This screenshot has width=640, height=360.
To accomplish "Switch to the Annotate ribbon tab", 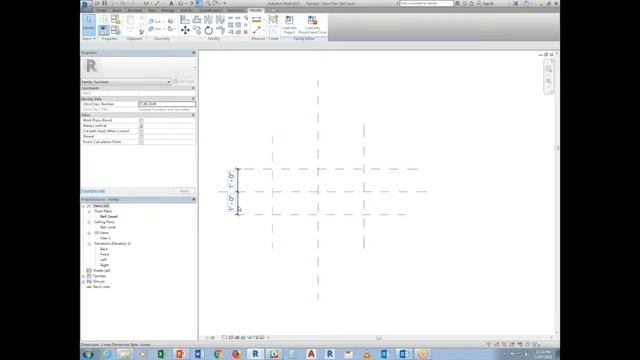I will point(135,10).
